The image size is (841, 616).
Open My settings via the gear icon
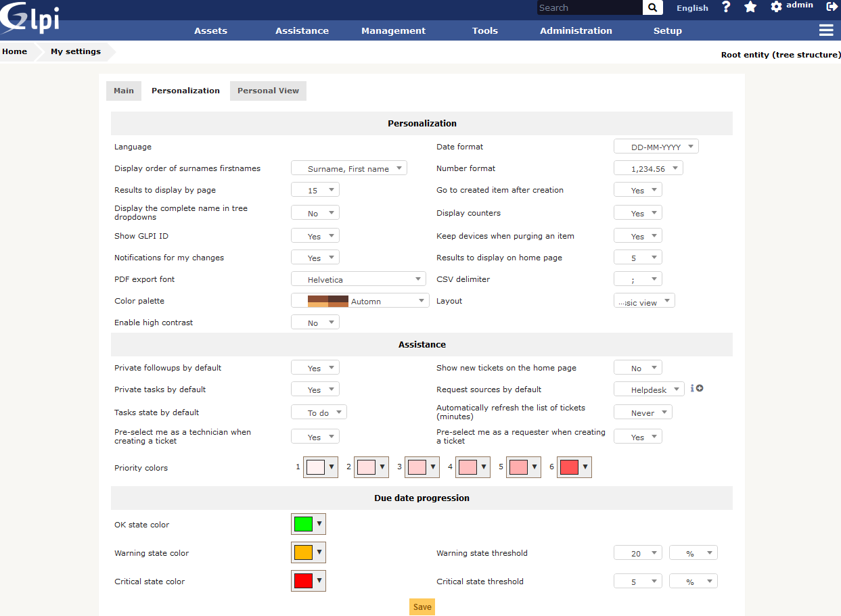point(775,7)
